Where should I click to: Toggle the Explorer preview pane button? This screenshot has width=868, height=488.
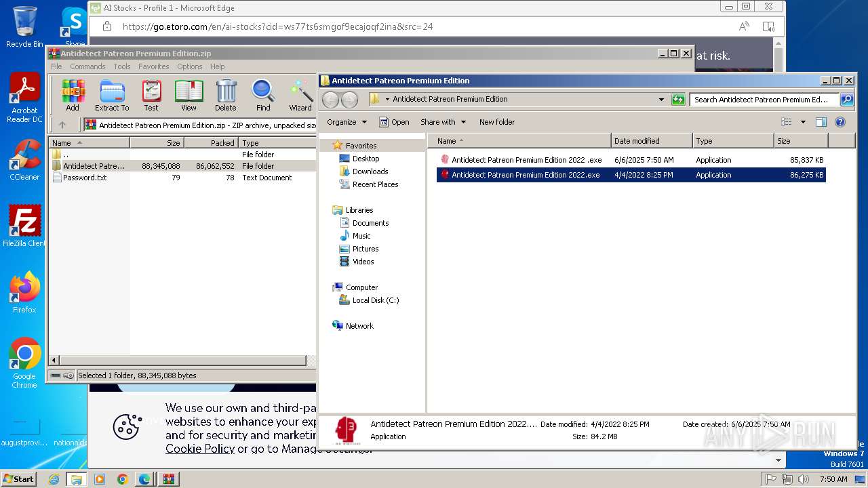[x=821, y=122]
